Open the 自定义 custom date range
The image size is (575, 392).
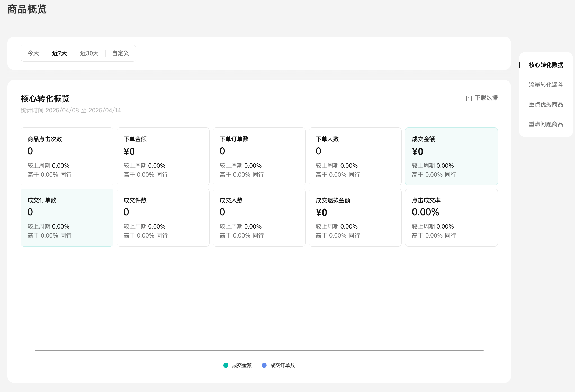(120, 53)
